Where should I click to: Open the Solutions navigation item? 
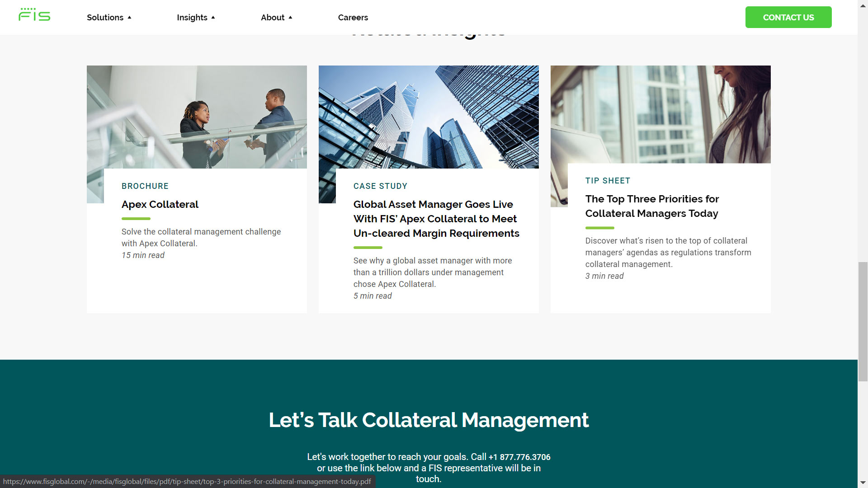[x=105, y=18]
